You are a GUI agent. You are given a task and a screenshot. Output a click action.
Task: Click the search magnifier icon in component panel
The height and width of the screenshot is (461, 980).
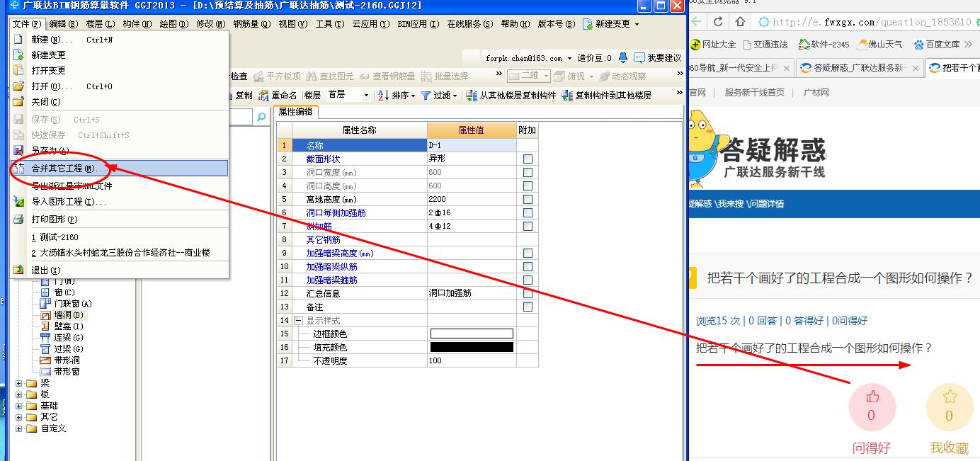(x=261, y=117)
